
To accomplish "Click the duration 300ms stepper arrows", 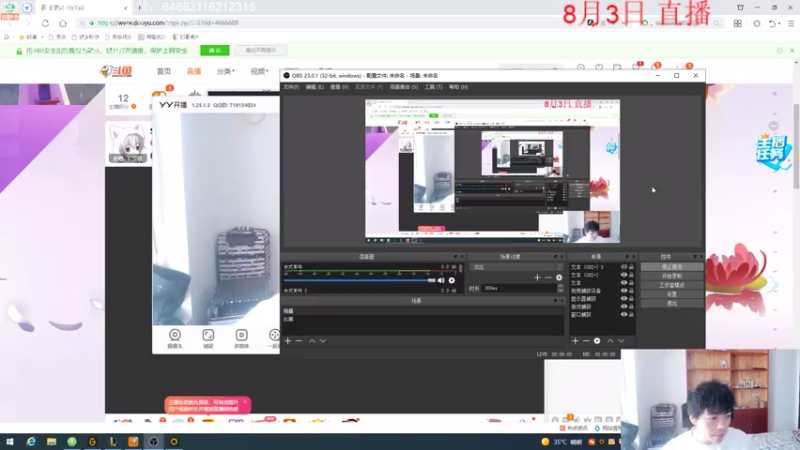I will [x=560, y=288].
